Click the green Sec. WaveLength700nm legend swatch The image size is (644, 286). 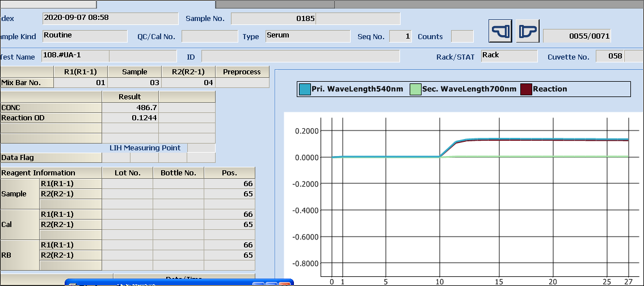(x=415, y=89)
